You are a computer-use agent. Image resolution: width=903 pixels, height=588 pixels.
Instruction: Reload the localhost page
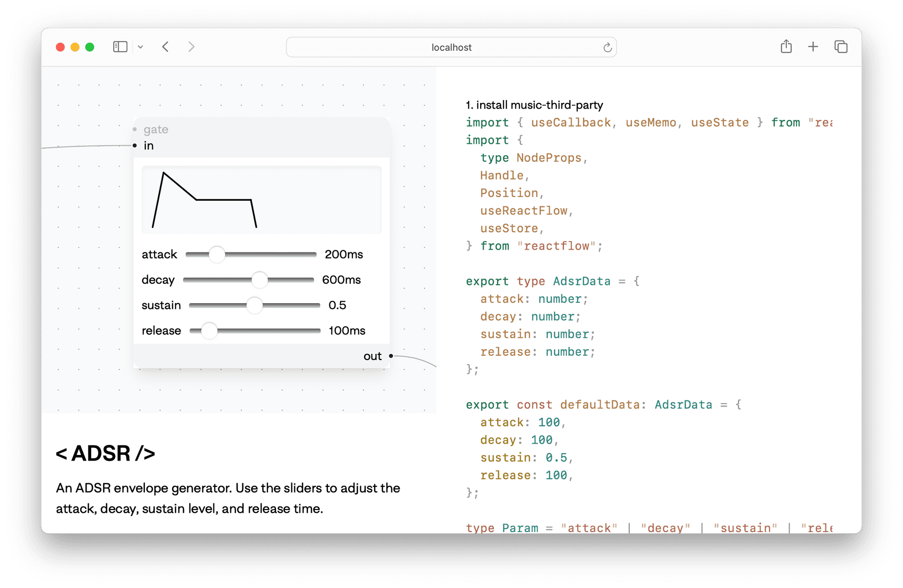pyautogui.click(x=607, y=47)
